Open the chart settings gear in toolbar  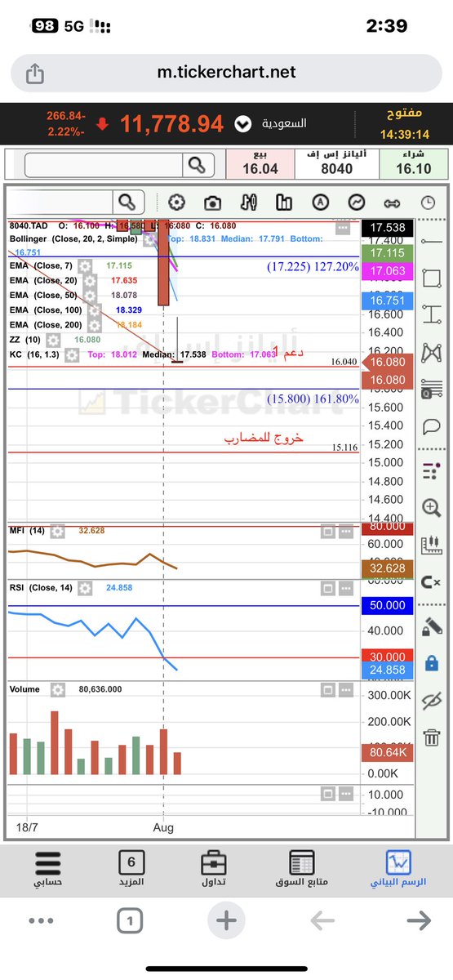[176, 203]
